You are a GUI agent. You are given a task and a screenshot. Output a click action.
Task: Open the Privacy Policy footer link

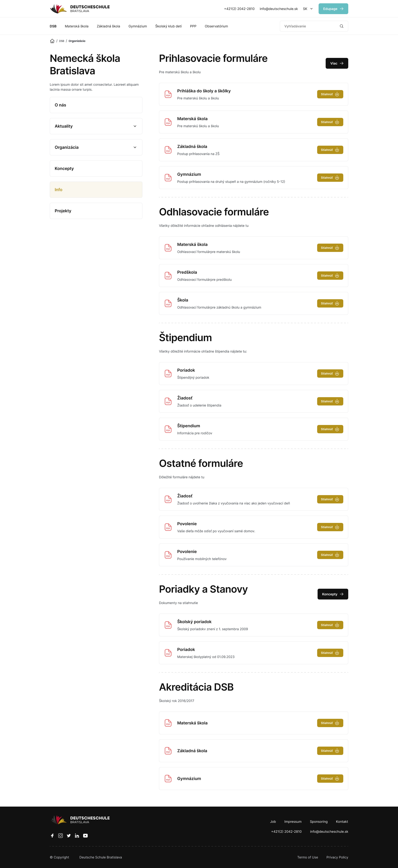point(337,857)
